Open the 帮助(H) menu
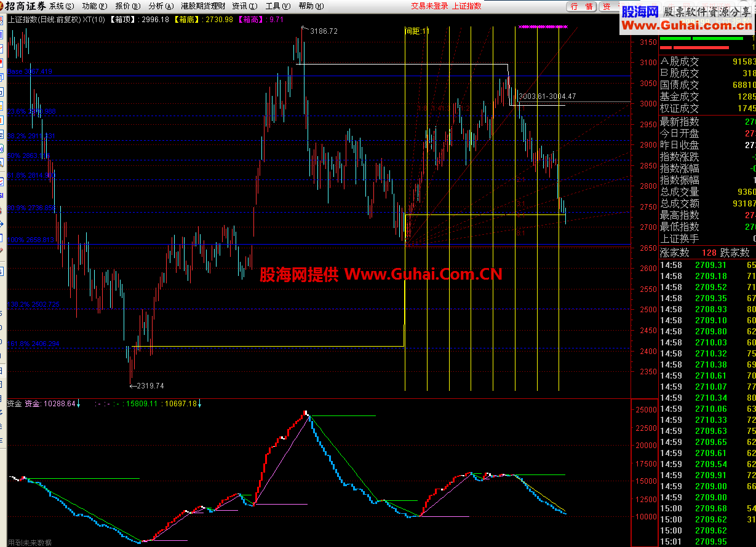The image size is (756, 547). click(311, 6)
